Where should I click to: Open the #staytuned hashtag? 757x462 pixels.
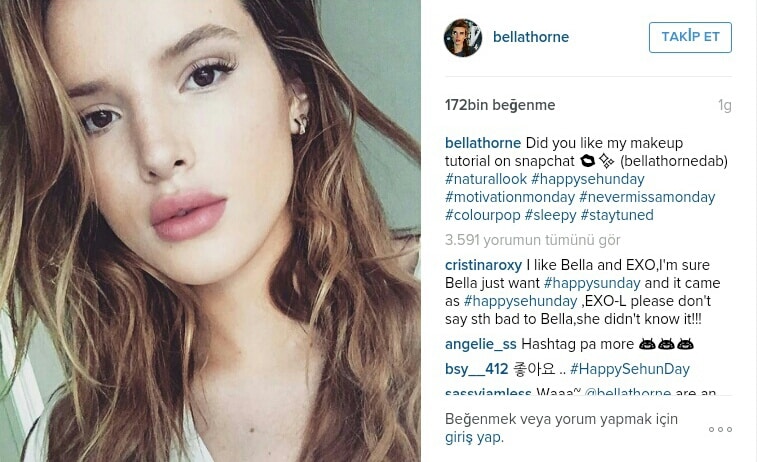pos(617,215)
